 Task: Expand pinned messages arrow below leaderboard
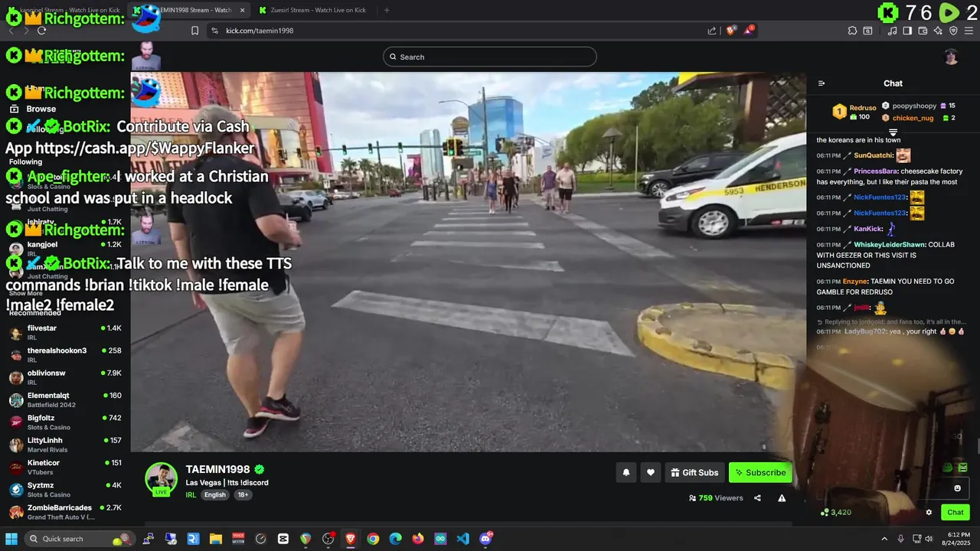click(893, 132)
